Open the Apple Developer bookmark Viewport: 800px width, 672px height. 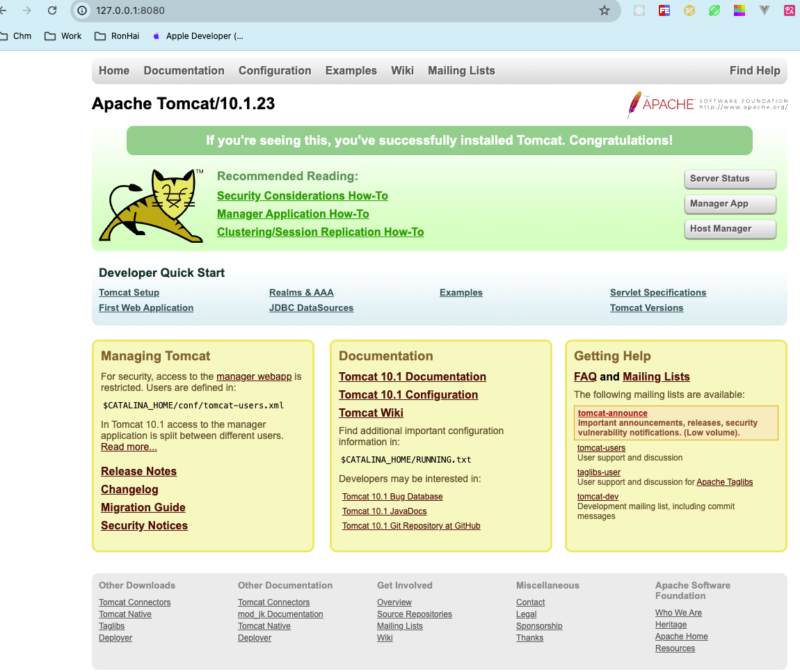198,35
